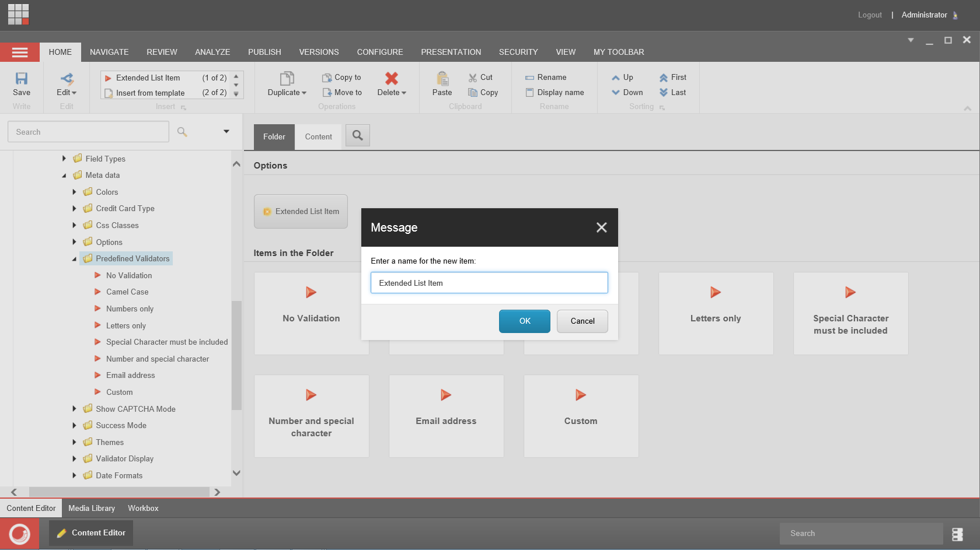The width and height of the screenshot is (980, 550).
Task: Close the Message dialog with X
Action: click(602, 227)
